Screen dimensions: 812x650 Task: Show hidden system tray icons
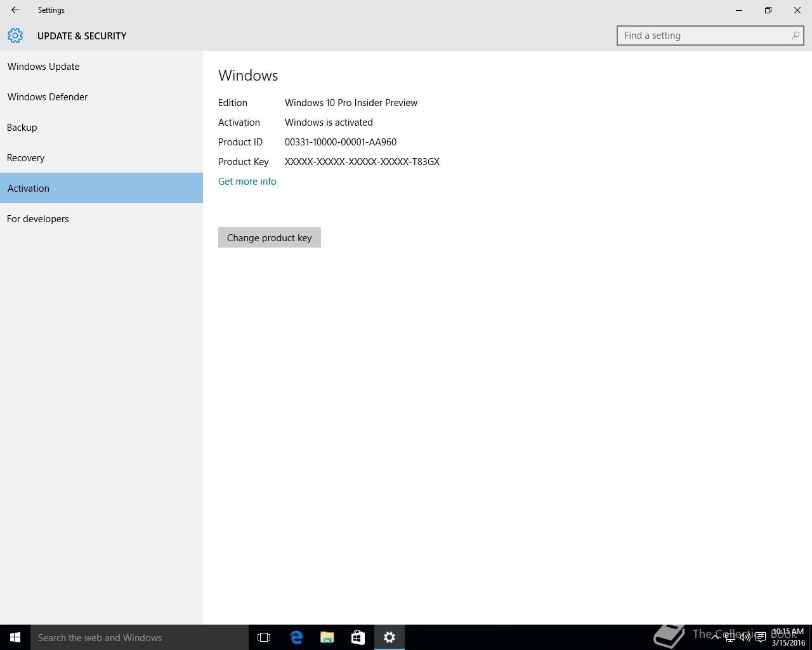pyautogui.click(x=715, y=637)
